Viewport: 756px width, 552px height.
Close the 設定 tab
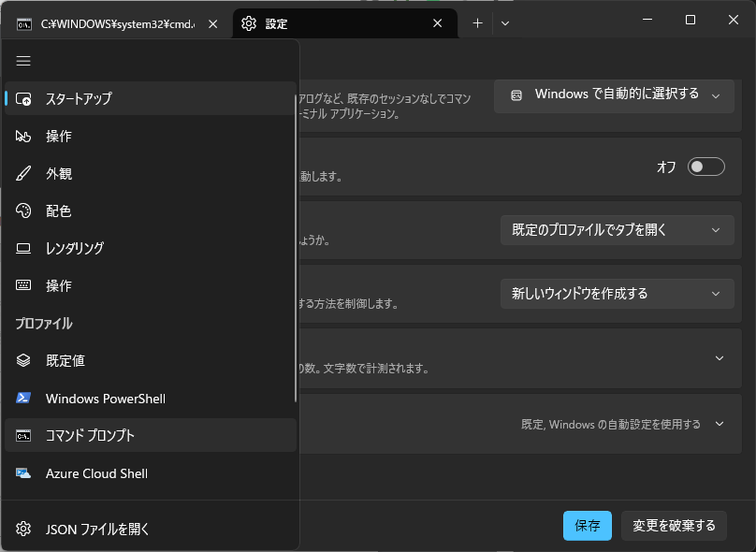click(437, 23)
